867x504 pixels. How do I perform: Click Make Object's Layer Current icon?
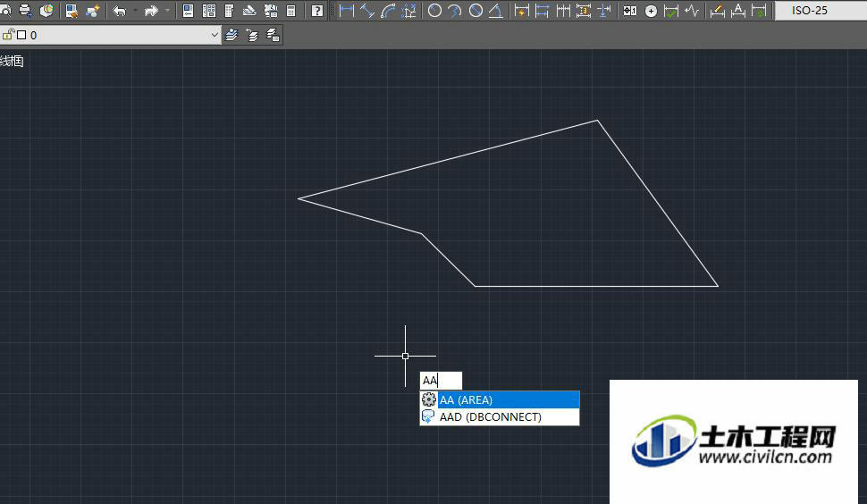click(x=231, y=36)
